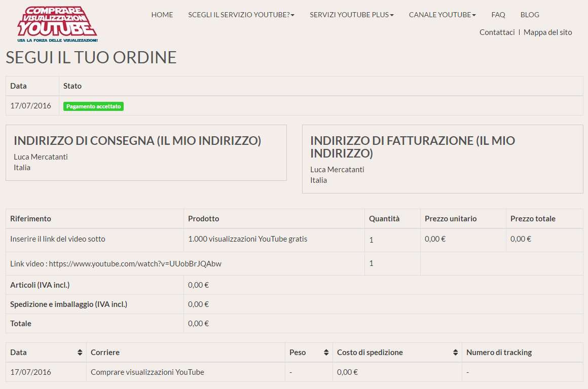This screenshot has width=588, height=389.
Task: Click the Quantità column header
Action: coord(384,218)
